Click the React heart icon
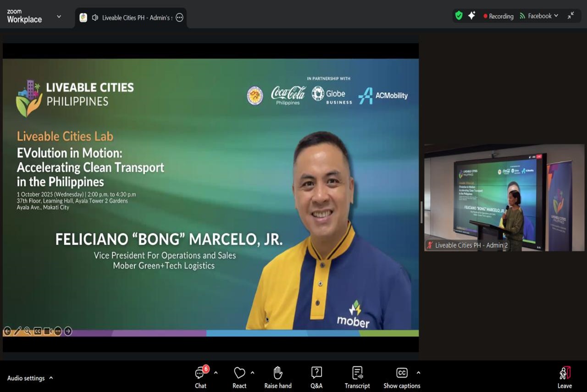This screenshot has width=587, height=392. click(x=239, y=377)
